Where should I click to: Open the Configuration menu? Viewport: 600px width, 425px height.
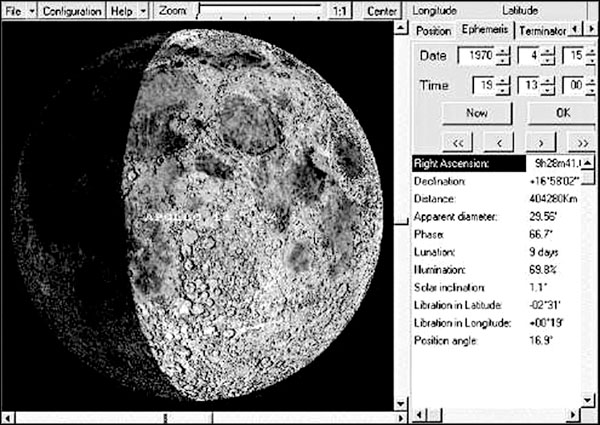click(x=72, y=11)
